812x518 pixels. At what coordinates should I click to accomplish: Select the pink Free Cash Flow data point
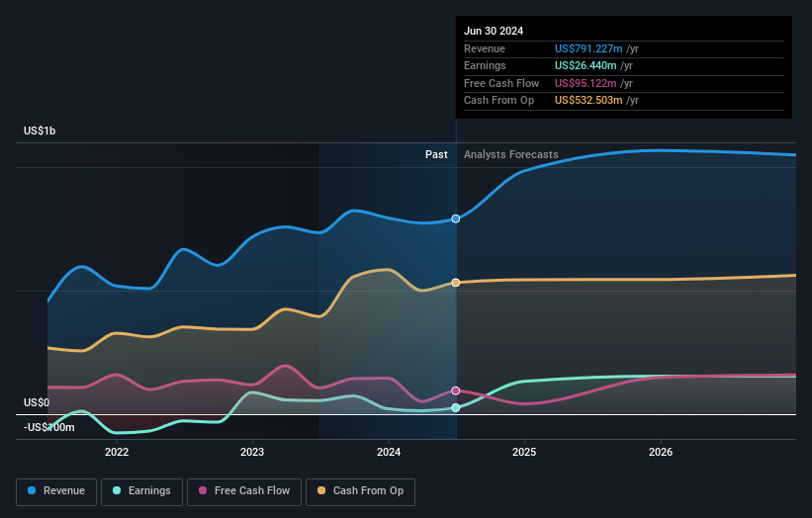click(x=456, y=390)
